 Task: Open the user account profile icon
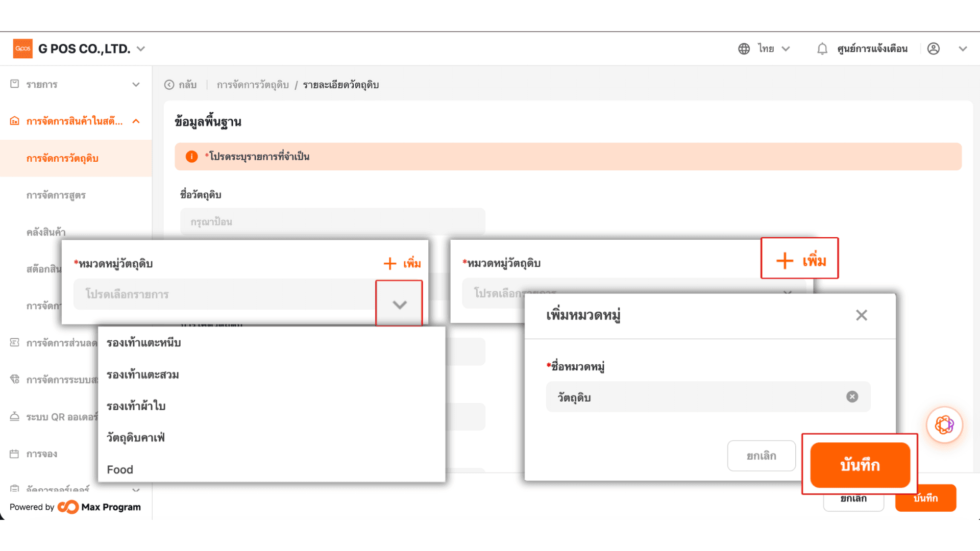click(933, 48)
